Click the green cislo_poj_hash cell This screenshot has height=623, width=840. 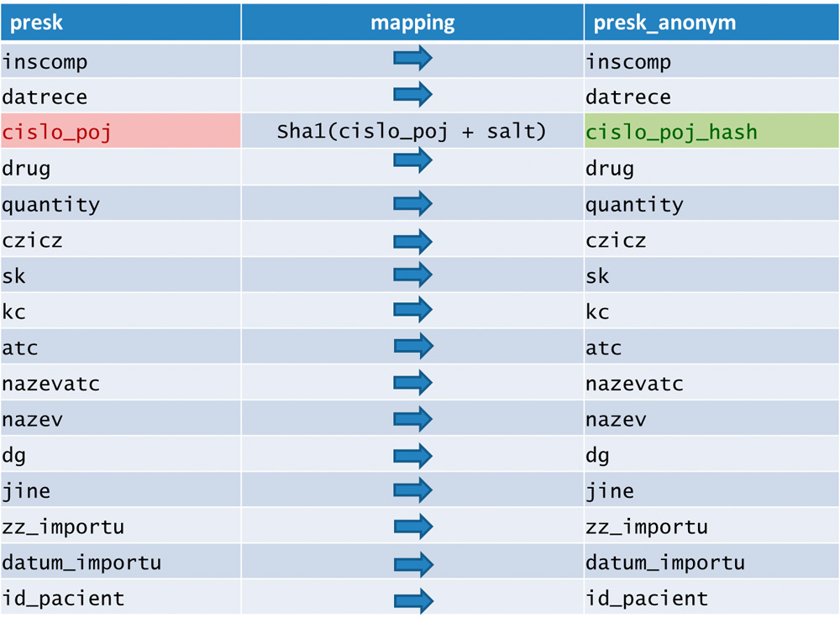pyautogui.click(x=711, y=131)
